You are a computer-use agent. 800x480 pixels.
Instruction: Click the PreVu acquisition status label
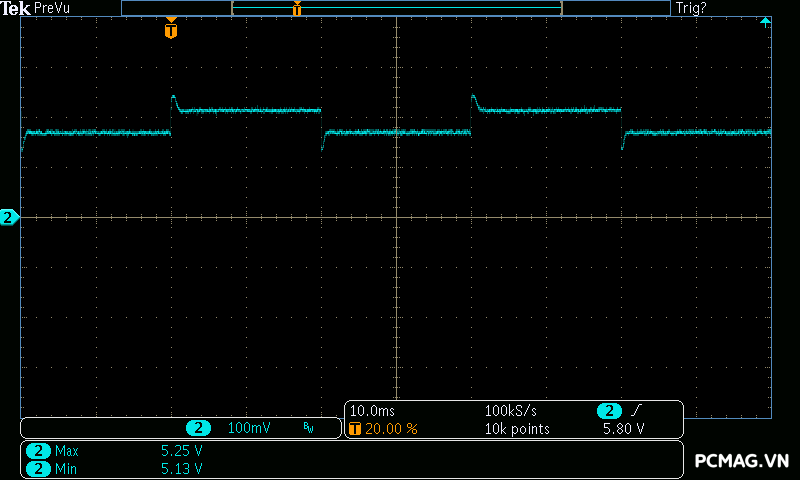click(53, 8)
